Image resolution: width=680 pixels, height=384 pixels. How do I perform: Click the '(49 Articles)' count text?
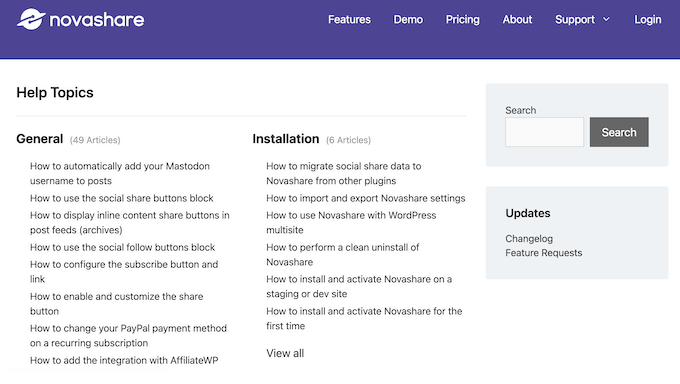click(95, 140)
